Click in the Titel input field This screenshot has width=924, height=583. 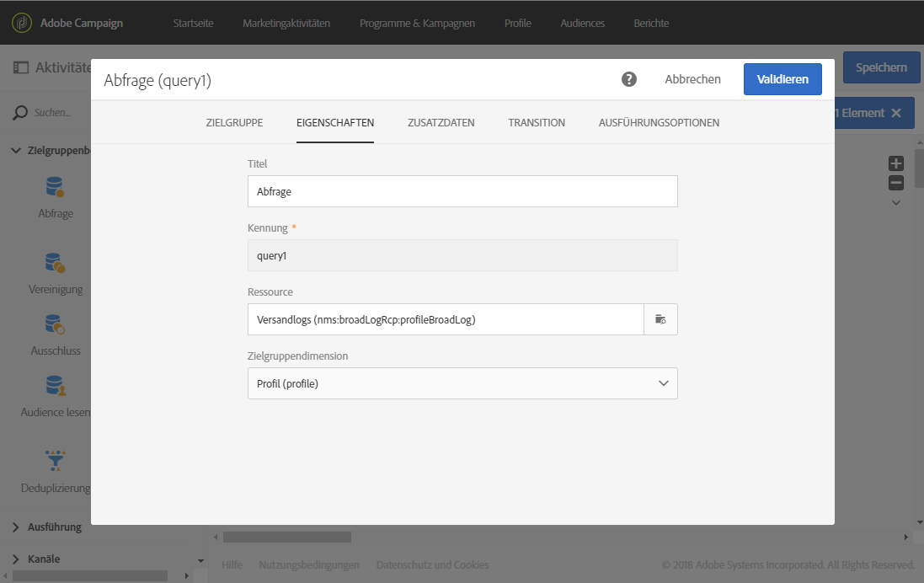pyautogui.click(x=462, y=191)
